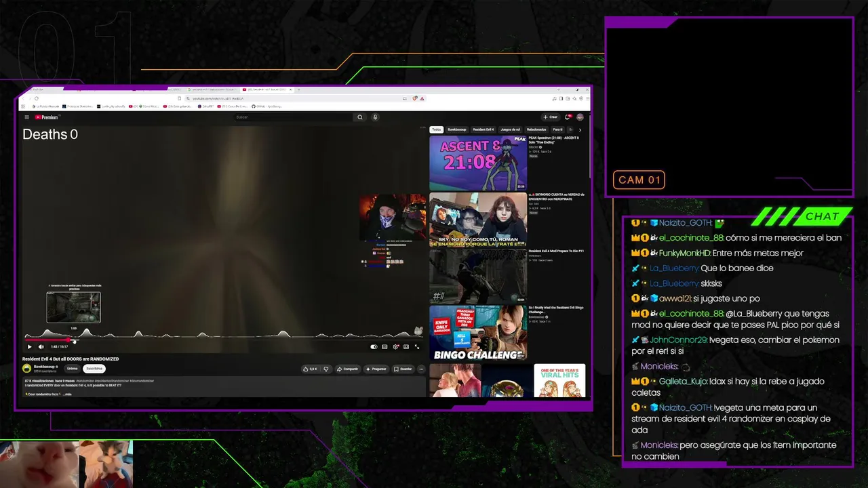Subscribe to the Bawkbasoup channel
Screen dimensions: 868x488
click(x=94, y=369)
